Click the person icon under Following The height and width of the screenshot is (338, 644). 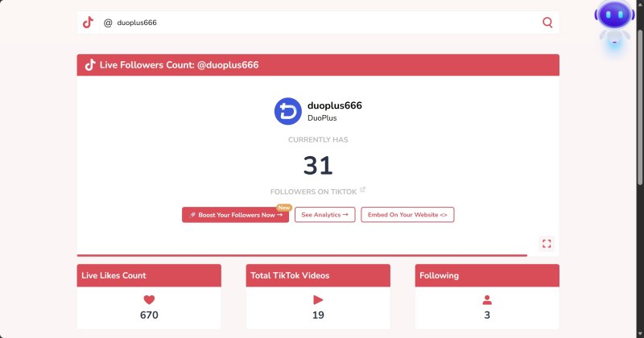[x=487, y=300]
